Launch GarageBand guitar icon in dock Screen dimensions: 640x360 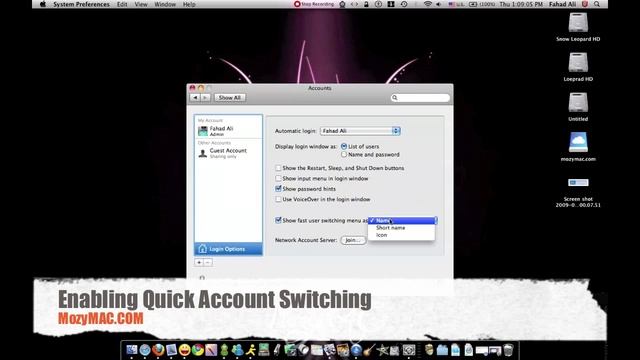tap(369, 350)
